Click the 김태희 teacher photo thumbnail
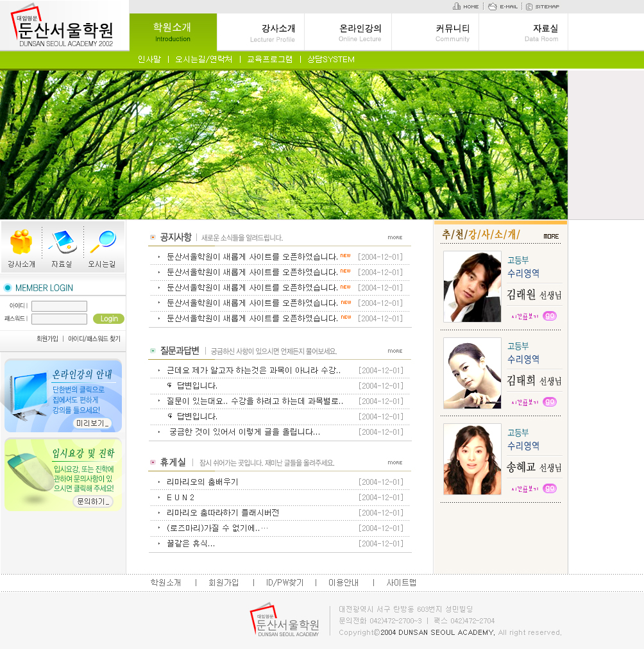 [x=472, y=373]
